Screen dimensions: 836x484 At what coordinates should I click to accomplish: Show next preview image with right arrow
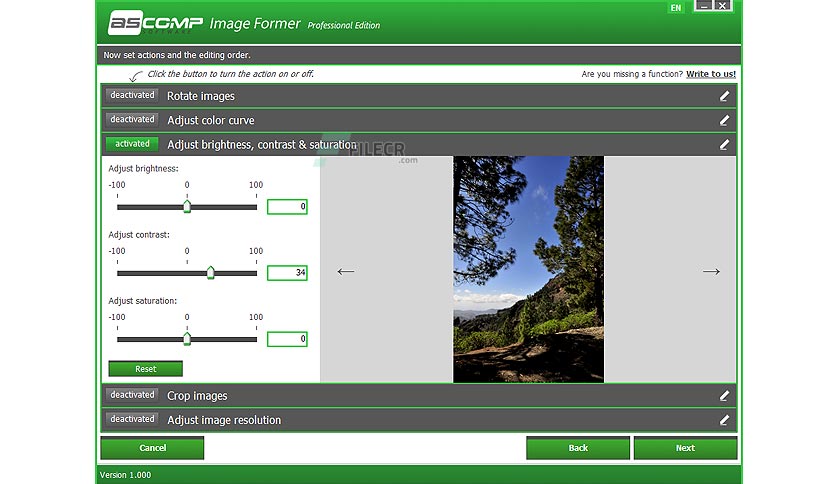[711, 271]
